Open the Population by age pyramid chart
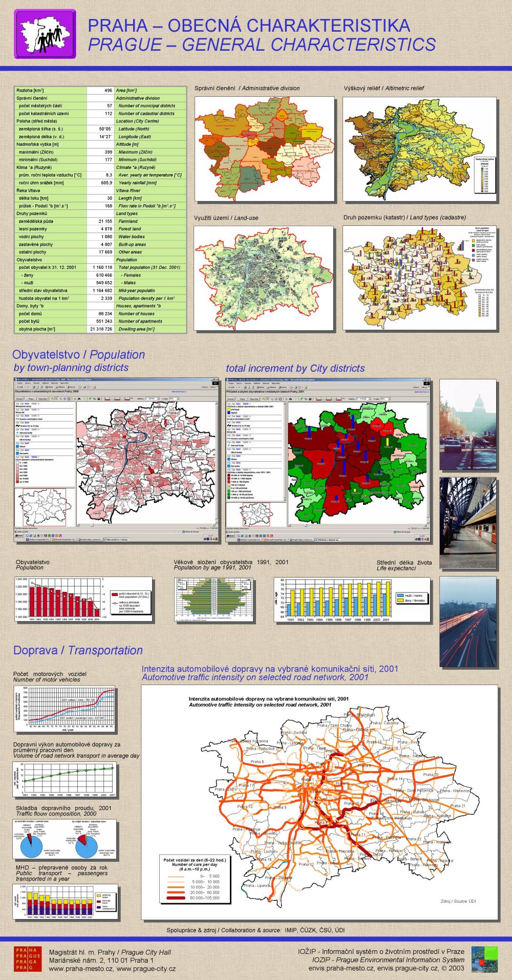This screenshot has width=512, height=980. (x=215, y=600)
